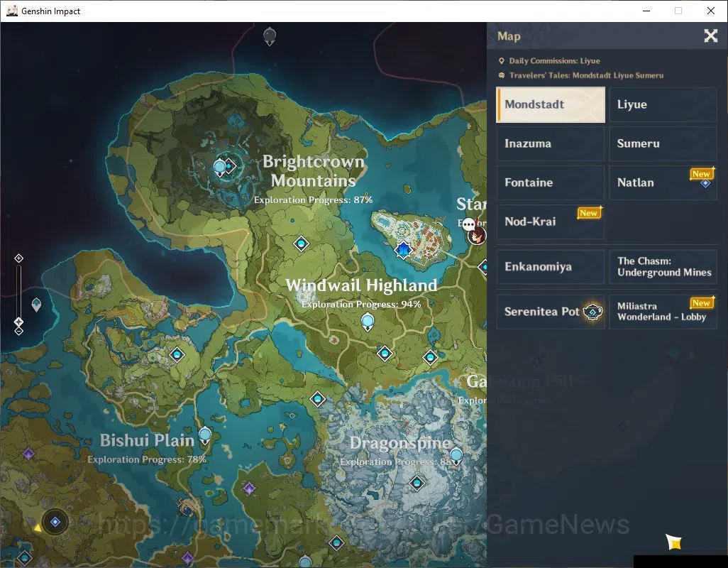Click the map zoom slider handle
The image size is (728, 568).
point(18,322)
